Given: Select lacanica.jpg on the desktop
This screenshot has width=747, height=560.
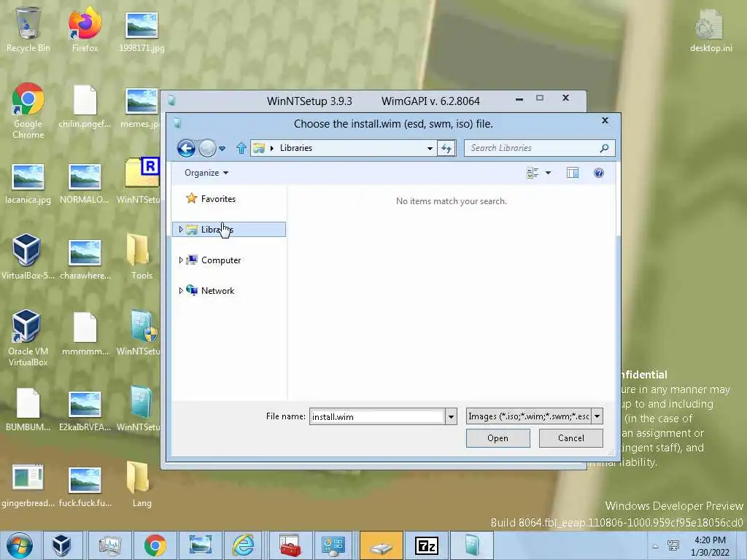Looking at the screenshot, I should click(x=28, y=184).
